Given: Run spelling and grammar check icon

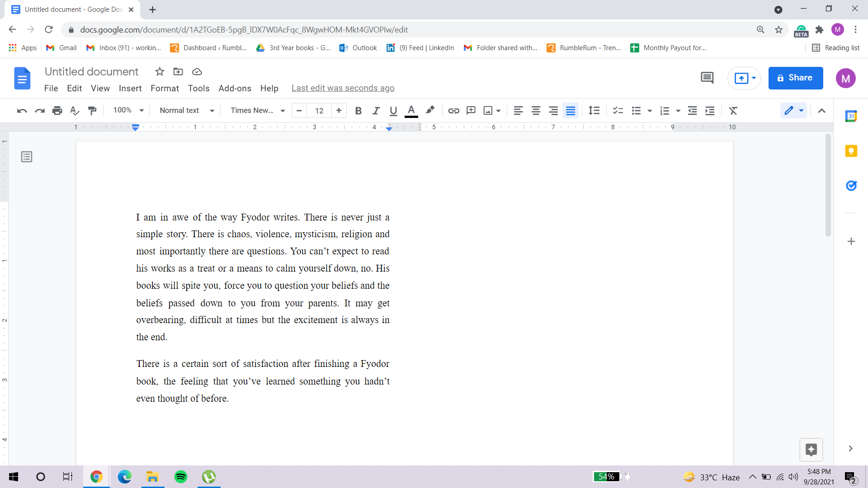Looking at the screenshot, I should click(75, 111).
